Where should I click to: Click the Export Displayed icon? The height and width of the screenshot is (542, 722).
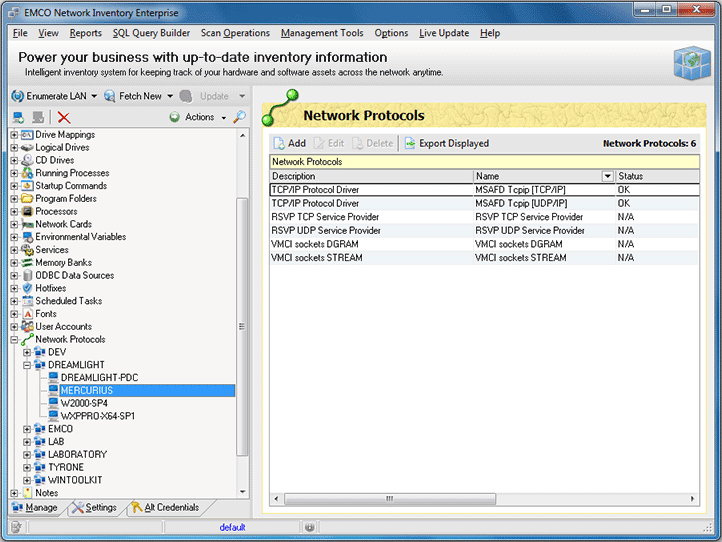coord(410,143)
